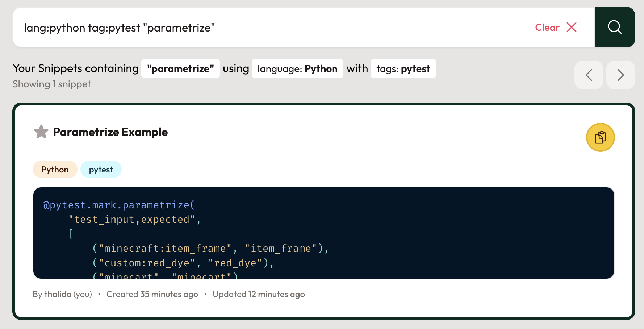
Task: Copy snippet using yellow clipboard button
Action: (x=600, y=137)
